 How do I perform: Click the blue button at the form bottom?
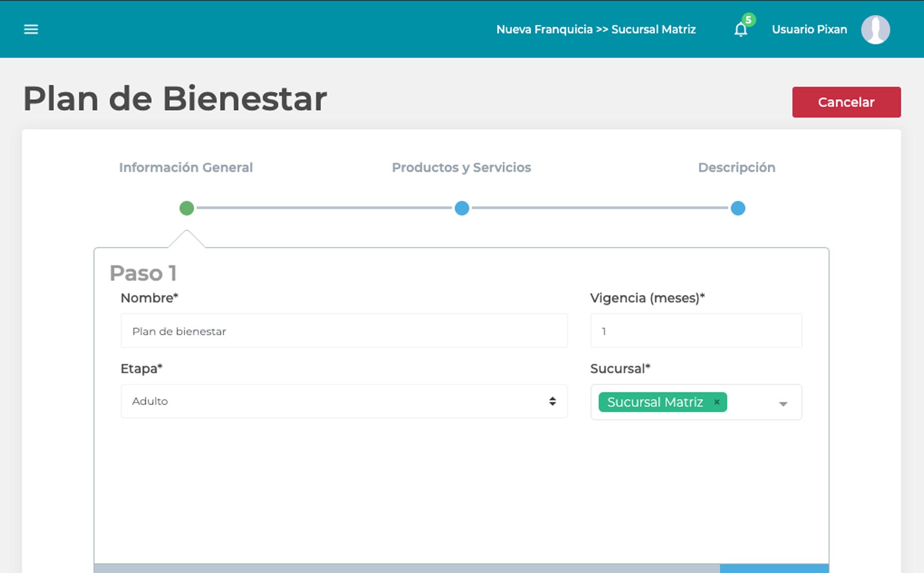click(x=774, y=568)
